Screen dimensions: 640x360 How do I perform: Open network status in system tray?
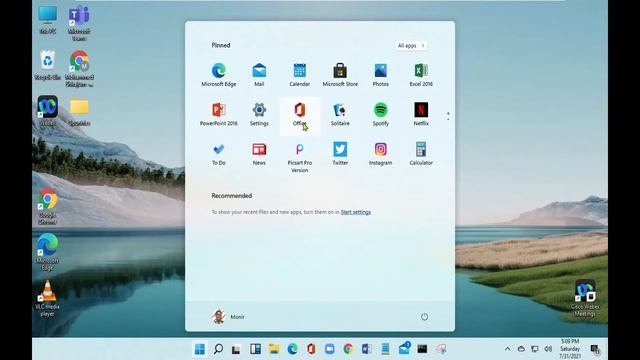(535, 349)
